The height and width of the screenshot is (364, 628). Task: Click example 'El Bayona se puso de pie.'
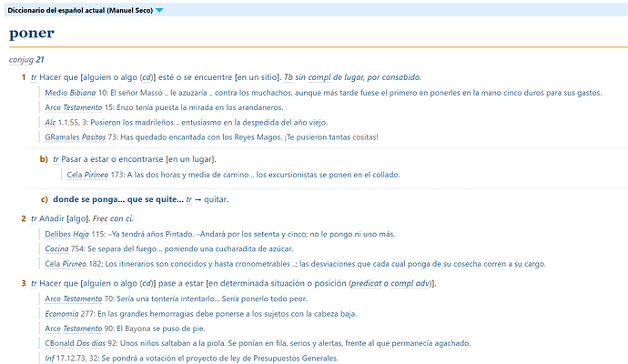[x=161, y=329]
